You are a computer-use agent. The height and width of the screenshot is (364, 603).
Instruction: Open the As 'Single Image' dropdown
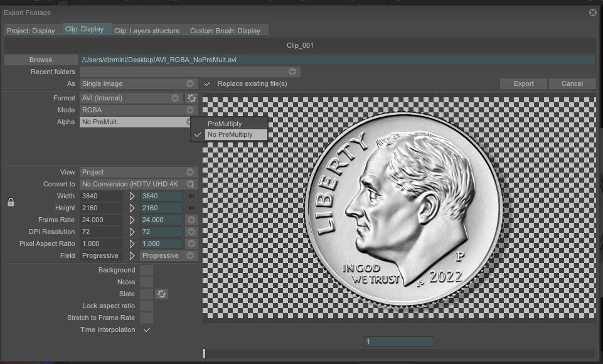[139, 84]
